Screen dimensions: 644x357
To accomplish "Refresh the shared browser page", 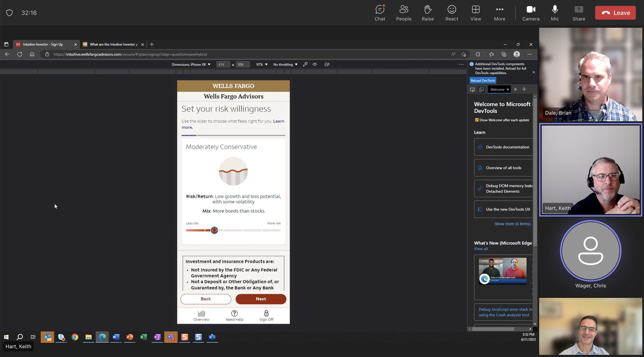I will click(x=20, y=54).
